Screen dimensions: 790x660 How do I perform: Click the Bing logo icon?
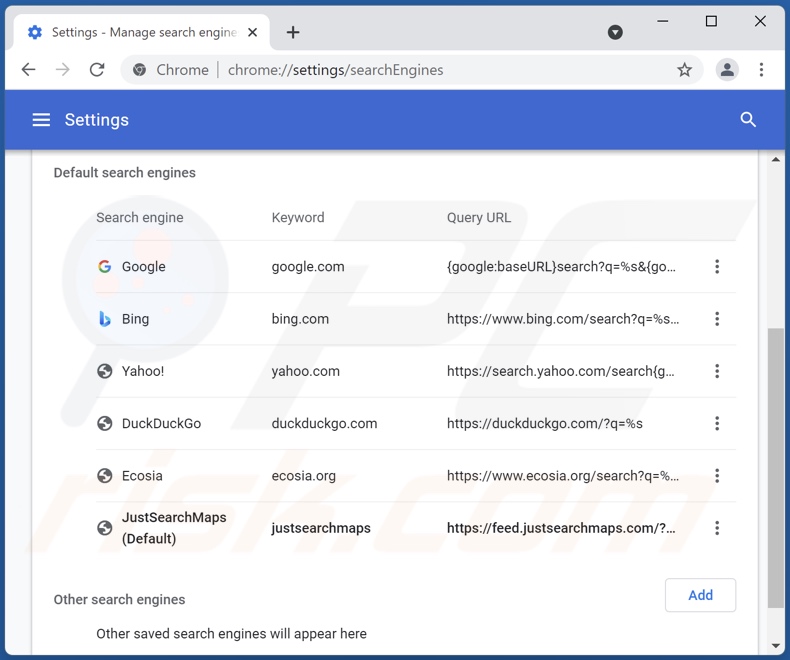pyautogui.click(x=104, y=319)
